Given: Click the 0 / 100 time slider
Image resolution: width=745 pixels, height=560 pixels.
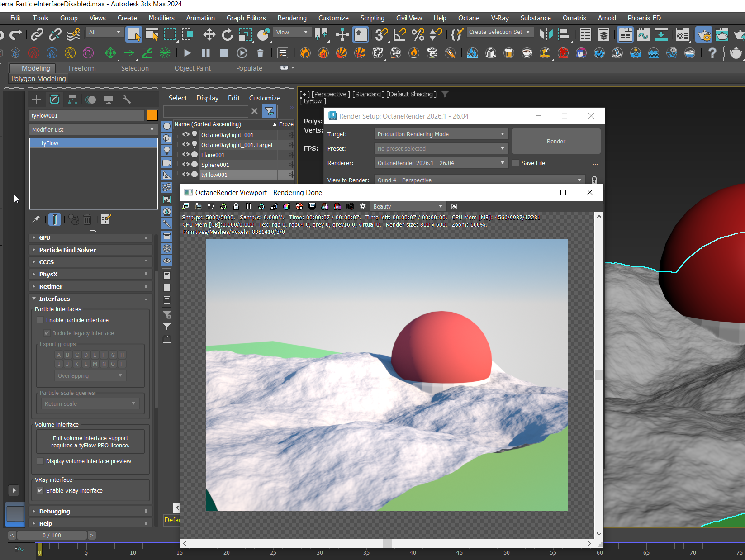Looking at the screenshot, I should coord(52,535).
